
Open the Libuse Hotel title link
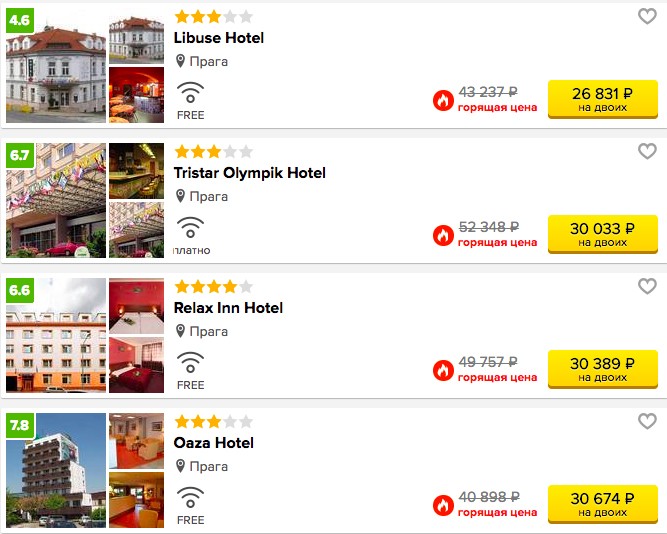pos(219,38)
